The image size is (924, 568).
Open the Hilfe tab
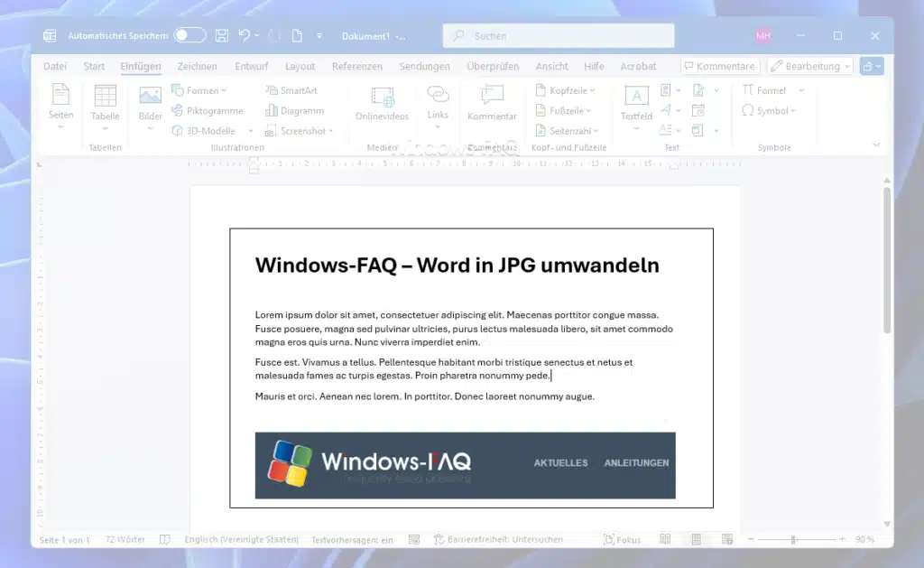(594, 66)
